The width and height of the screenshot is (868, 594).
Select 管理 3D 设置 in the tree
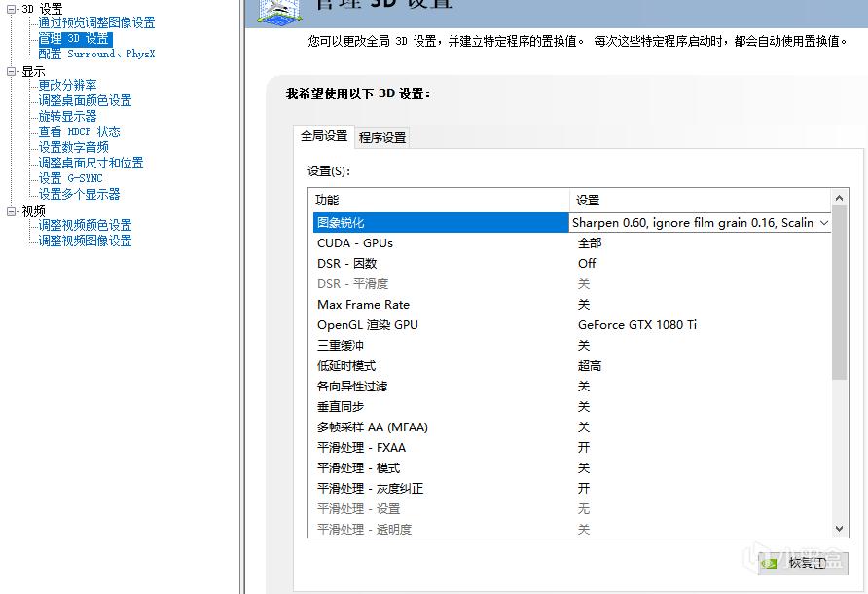pos(75,39)
